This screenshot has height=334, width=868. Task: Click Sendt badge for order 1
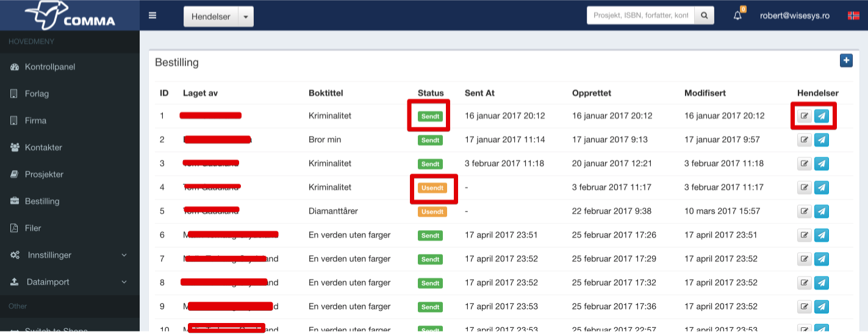click(430, 116)
